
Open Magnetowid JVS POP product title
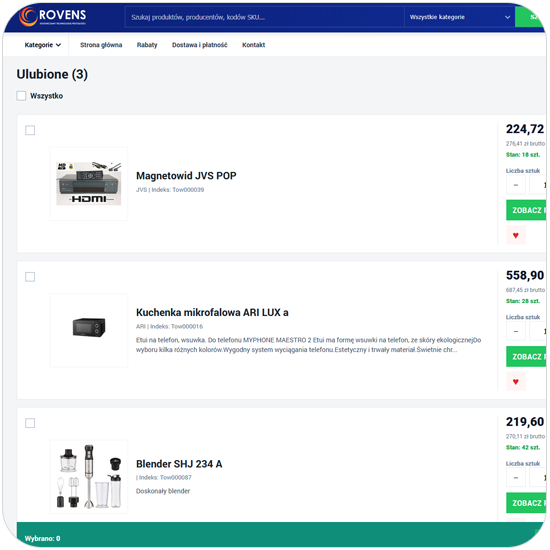point(186,175)
